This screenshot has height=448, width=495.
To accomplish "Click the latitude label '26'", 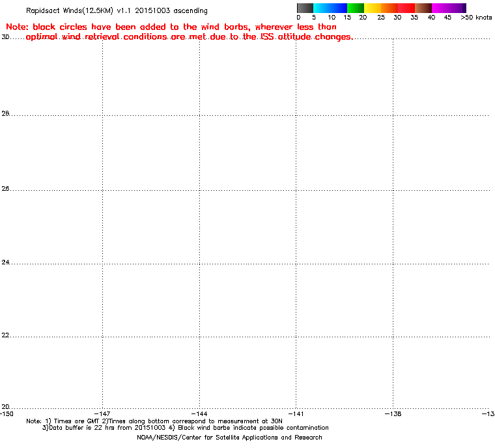I will coord(5,188).
